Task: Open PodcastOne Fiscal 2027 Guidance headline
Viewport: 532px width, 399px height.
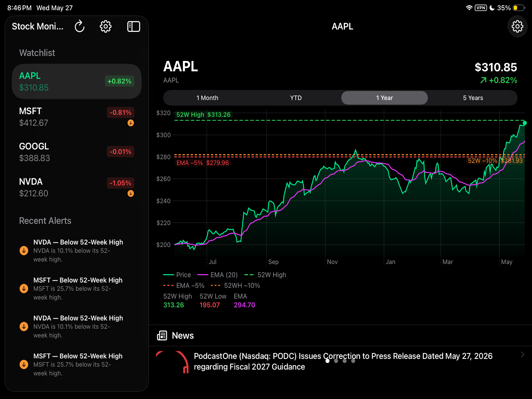Action: coord(343,361)
